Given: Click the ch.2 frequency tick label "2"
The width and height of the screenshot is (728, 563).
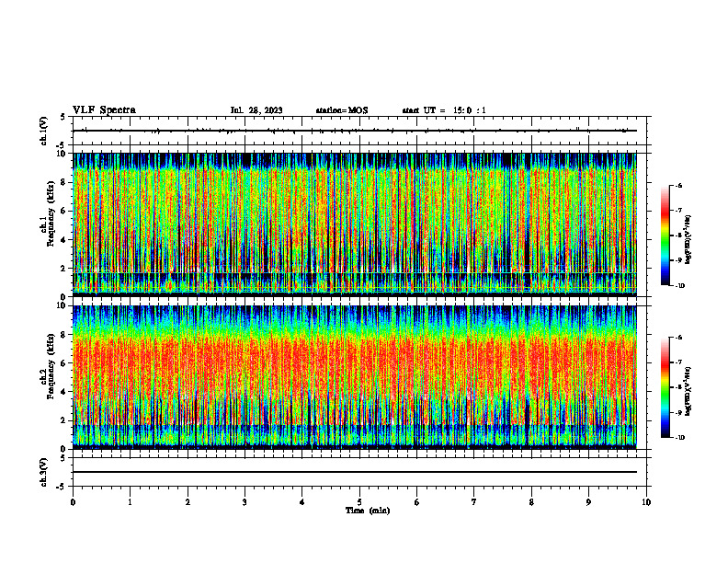Looking at the screenshot, I should click(x=64, y=420).
